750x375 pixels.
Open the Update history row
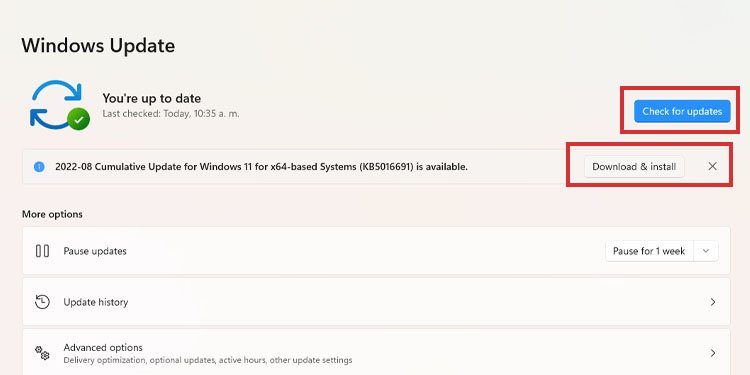click(376, 302)
